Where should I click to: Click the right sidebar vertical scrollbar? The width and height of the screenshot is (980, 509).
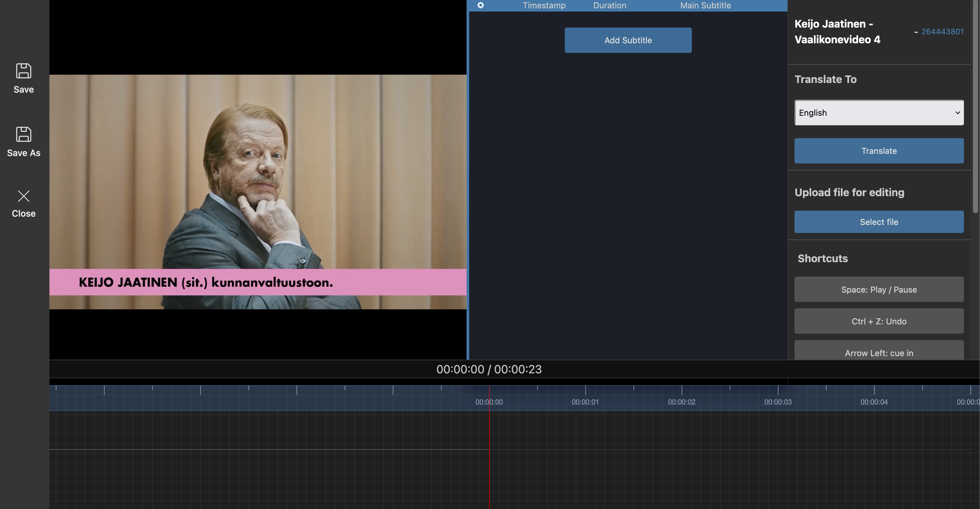976,106
